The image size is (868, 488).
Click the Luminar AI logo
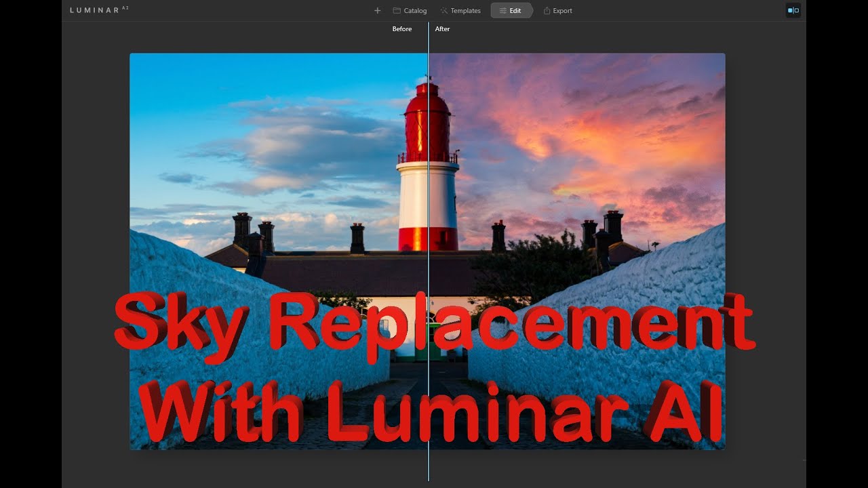[99, 10]
